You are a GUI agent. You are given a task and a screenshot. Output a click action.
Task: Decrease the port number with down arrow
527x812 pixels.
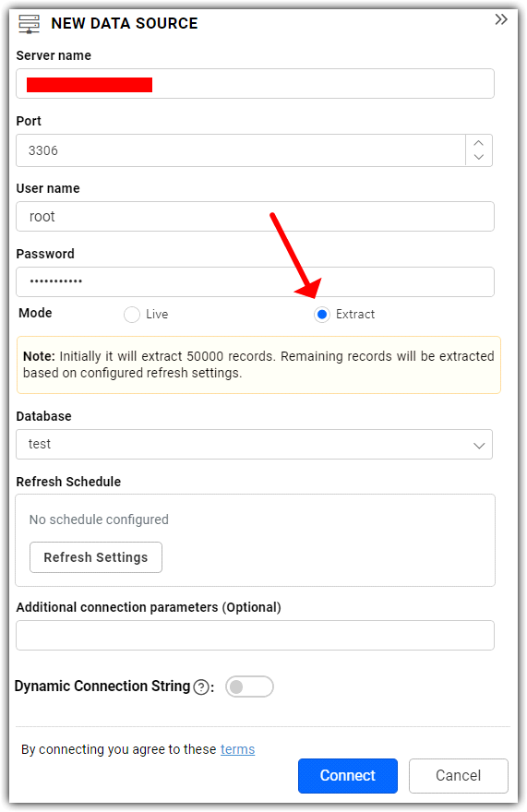pyautogui.click(x=479, y=157)
